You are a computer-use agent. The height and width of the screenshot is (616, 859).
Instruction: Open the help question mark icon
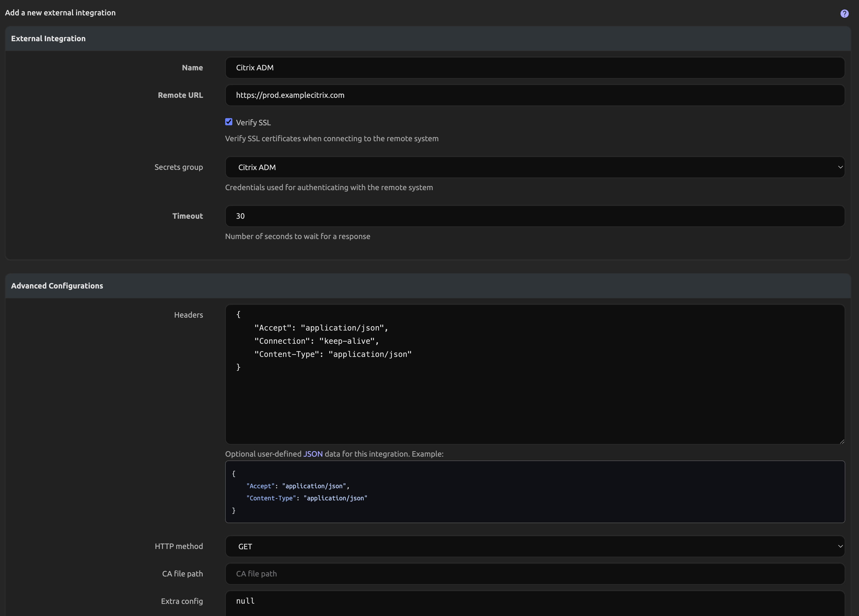(845, 13)
